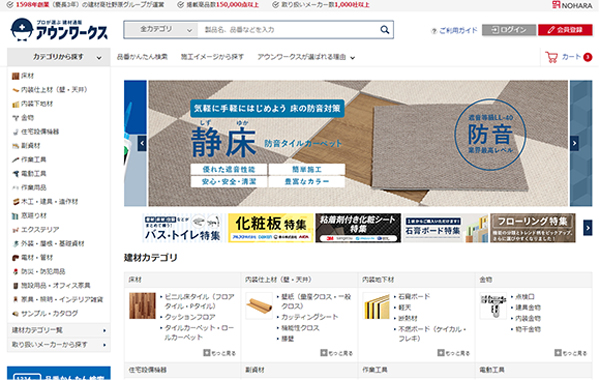
Task: Expand 取り扱いメーカーから探す sidebar item
Action: click(x=59, y=345)
